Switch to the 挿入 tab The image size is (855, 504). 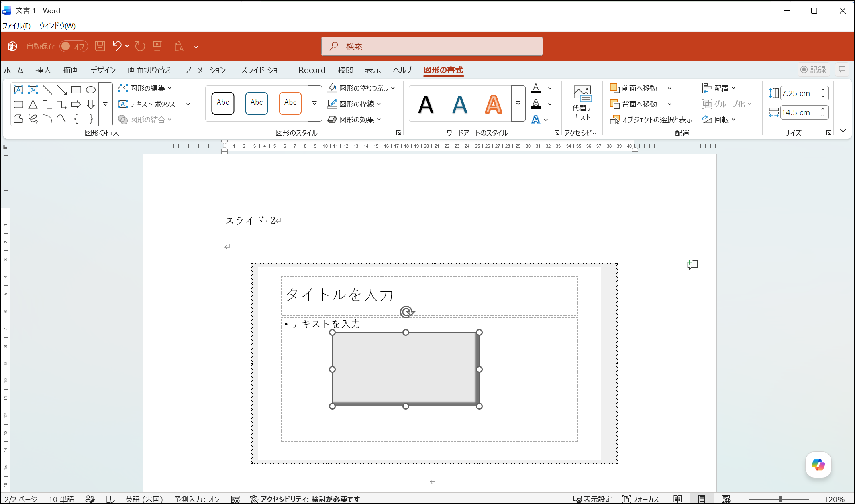coord(43,70)
